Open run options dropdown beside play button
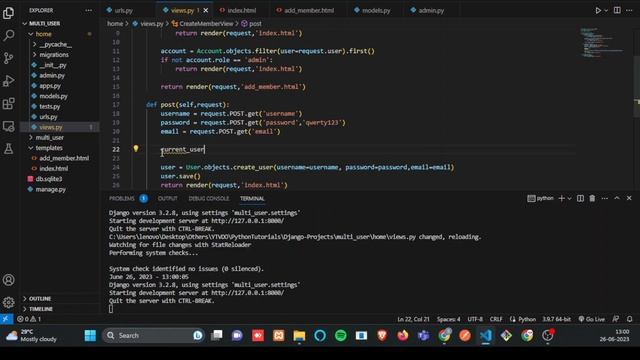640x360 pixels. click(x=606, y=11)
